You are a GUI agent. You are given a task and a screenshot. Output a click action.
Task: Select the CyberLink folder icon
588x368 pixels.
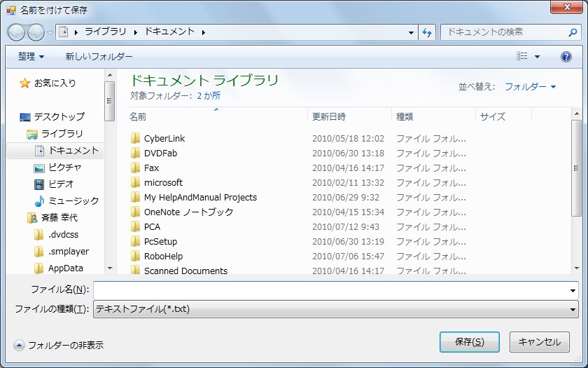pos(135,138)
